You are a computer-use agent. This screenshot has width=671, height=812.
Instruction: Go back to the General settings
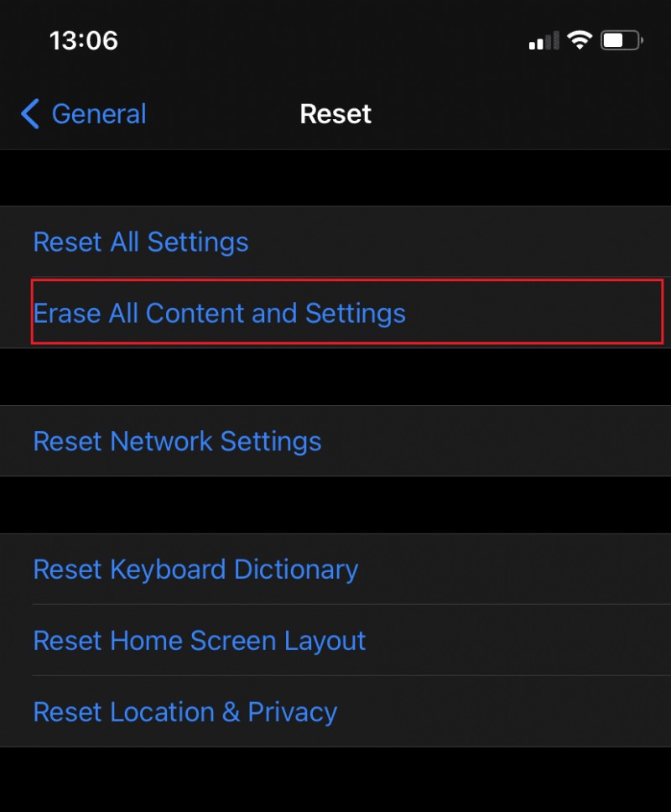pyautogui.click(x=84, y=114)
